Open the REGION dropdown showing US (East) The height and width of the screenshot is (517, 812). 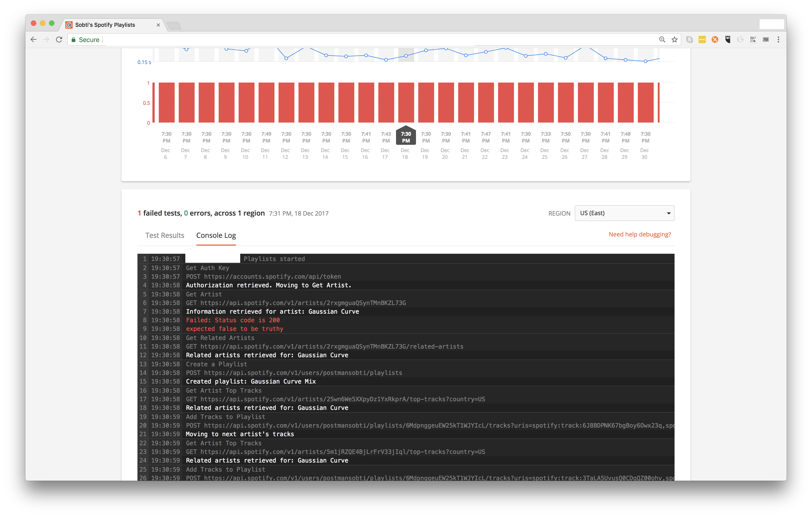tap(624, 213)
